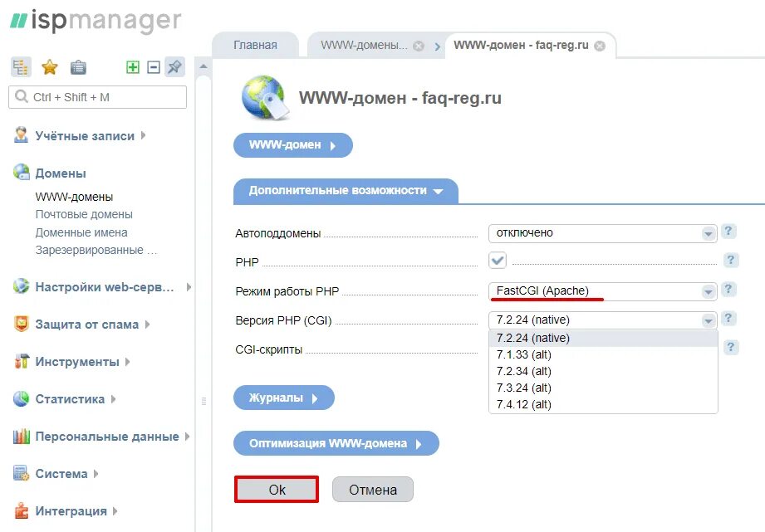Image resolution: width=765 pixels, height=532 pixels.
Task: Select 7.2.24 (native) in list
Action: click(x=603, y=339)
